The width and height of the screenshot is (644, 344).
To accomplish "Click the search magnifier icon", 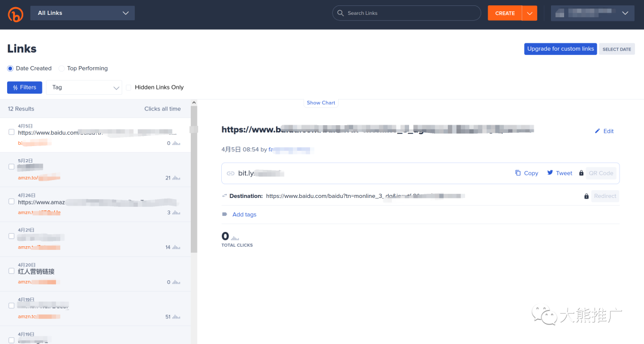I will (x=340, y=13).
